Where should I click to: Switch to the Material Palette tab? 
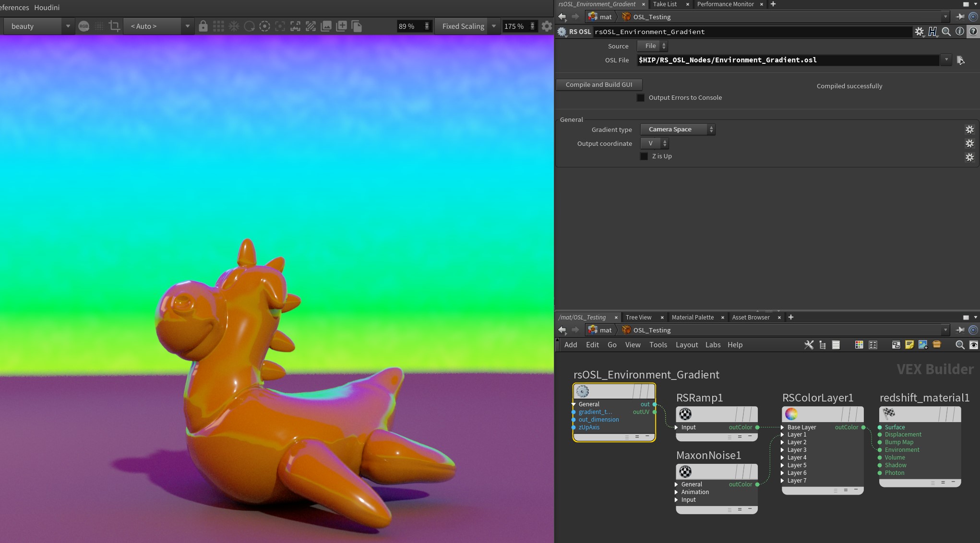coord(692,317)
